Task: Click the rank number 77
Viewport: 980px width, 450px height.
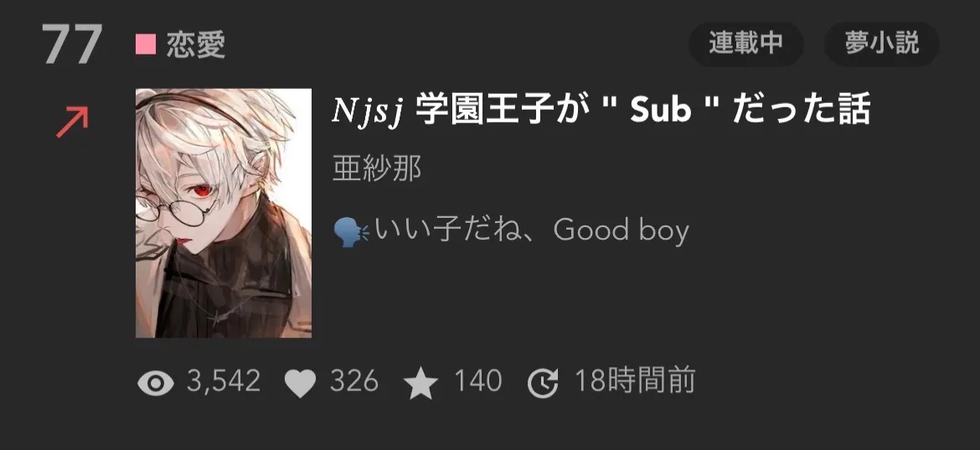Action: pos(73,45)
